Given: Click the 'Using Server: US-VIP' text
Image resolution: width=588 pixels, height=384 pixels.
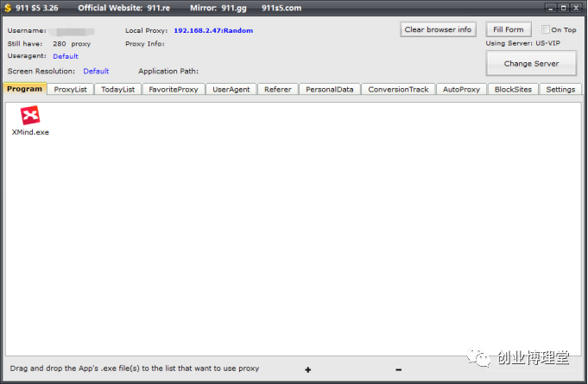Looking at the screenshot, I should [x=523, y=43].
